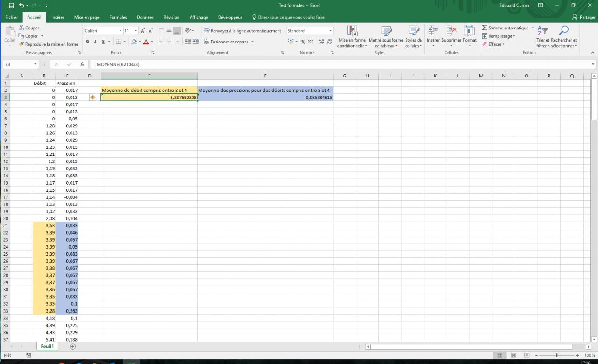Open the Remplissage dropdown
Image resolution: width=598 pixels, height=364 pixels.
(x=498, y=36)
